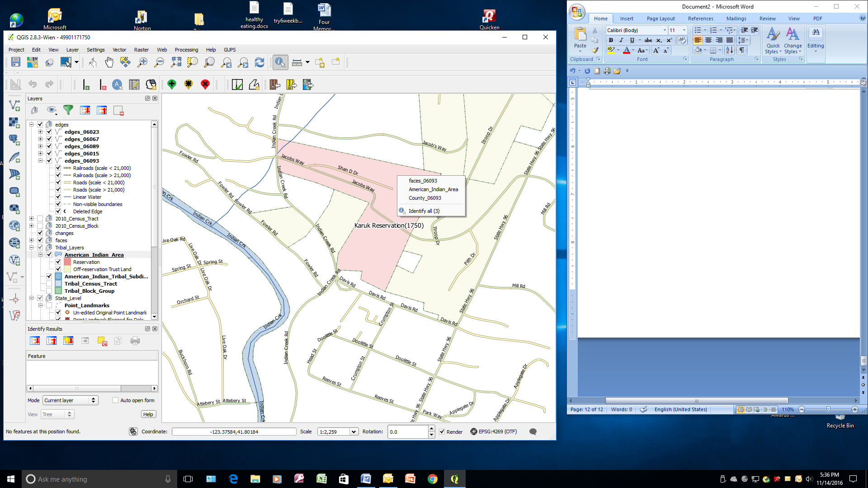Open the Processing menu

(186, 49)
